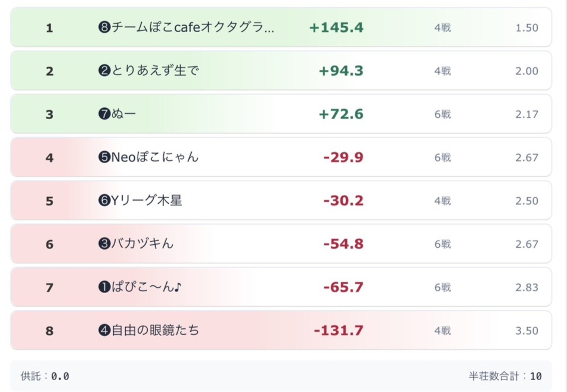Click the +72.6 score in ぬー row

pos(341,114)
